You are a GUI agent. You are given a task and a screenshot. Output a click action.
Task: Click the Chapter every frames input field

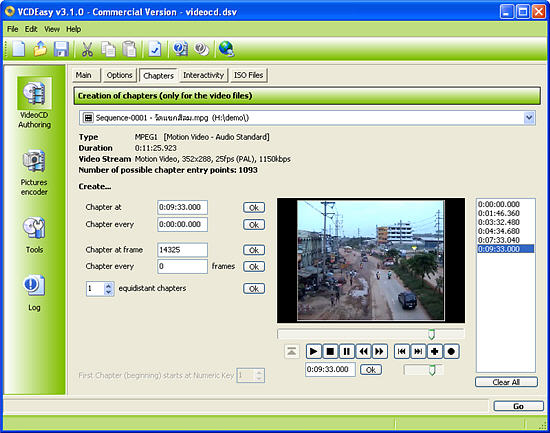click(x=182, y=266)
